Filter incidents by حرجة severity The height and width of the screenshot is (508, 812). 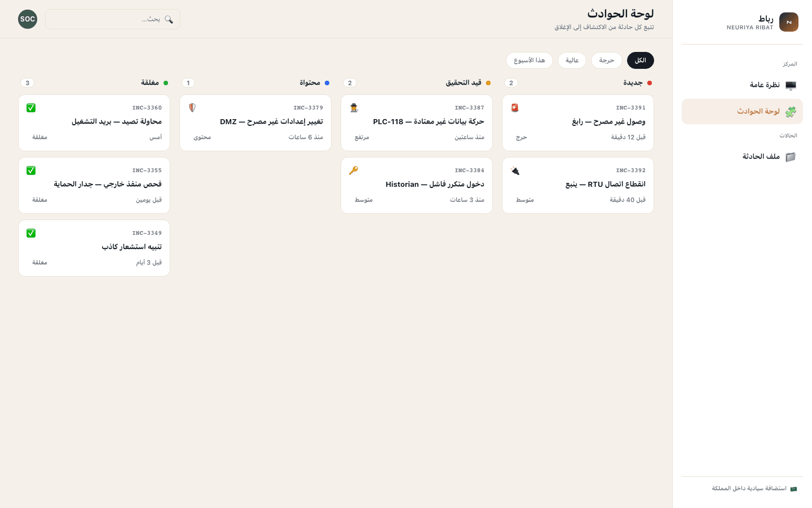[607, 60]
